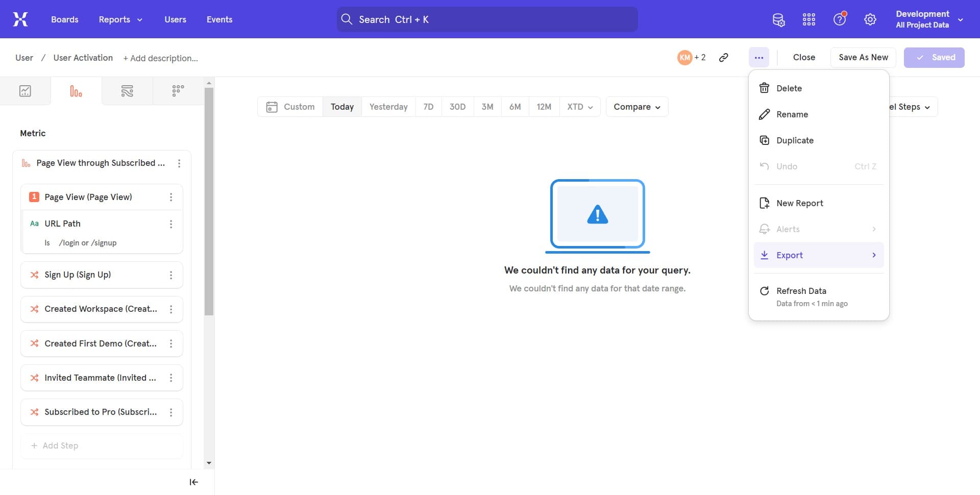Copy report link with chain icon
This screenshot has height=495, width=980.
723,58
